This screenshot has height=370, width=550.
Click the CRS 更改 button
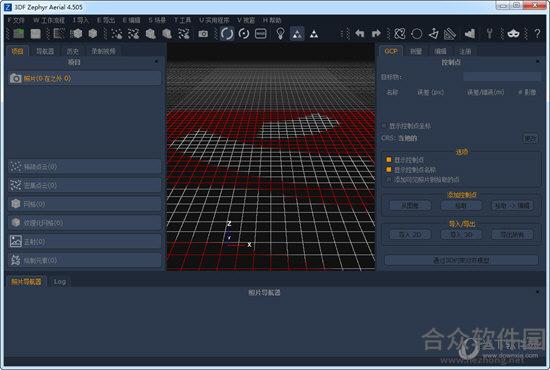coord(530,138)
